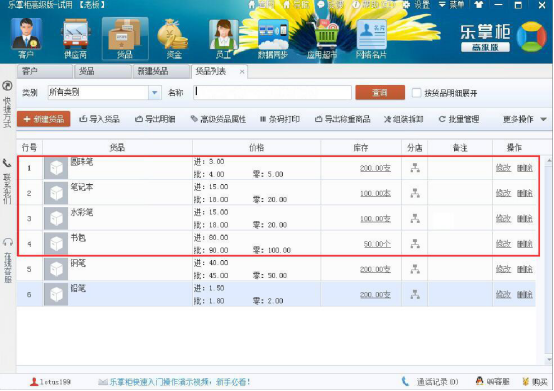
Task: Open the 乐掌柜快速入门操作演示视频 link
Action: click(179, 382)
